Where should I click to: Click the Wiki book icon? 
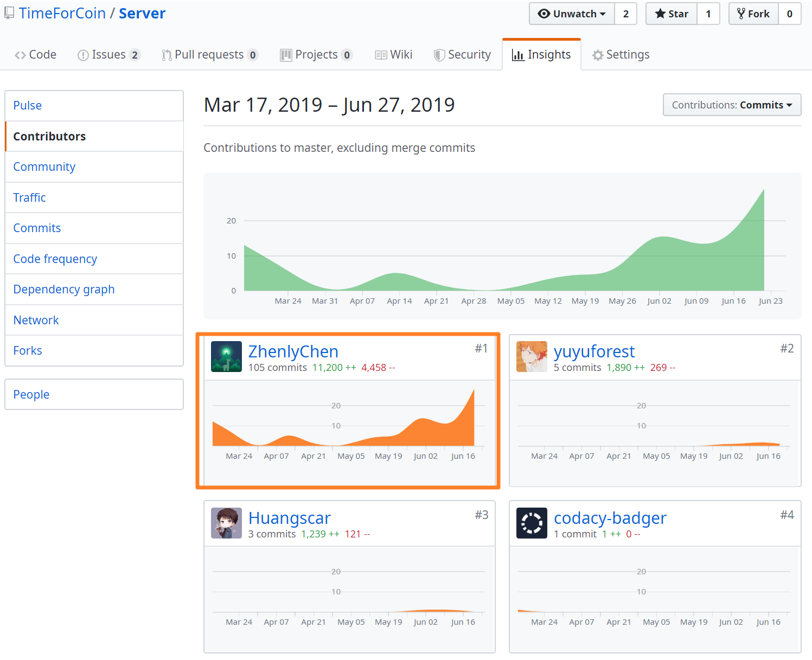pyautogui.click(x=381, y=55)
